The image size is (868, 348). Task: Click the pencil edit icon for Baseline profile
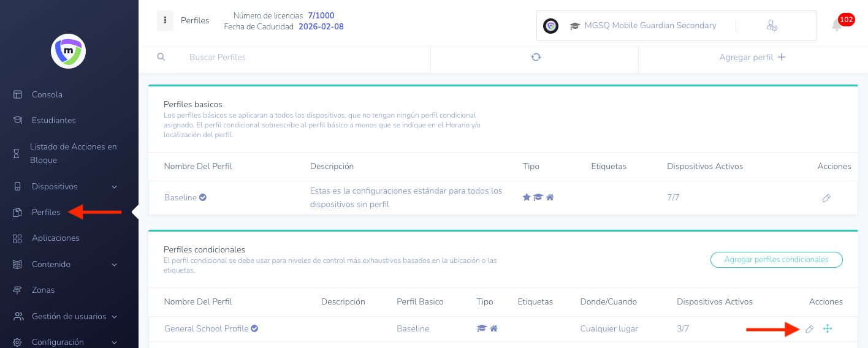pos(826,198)
